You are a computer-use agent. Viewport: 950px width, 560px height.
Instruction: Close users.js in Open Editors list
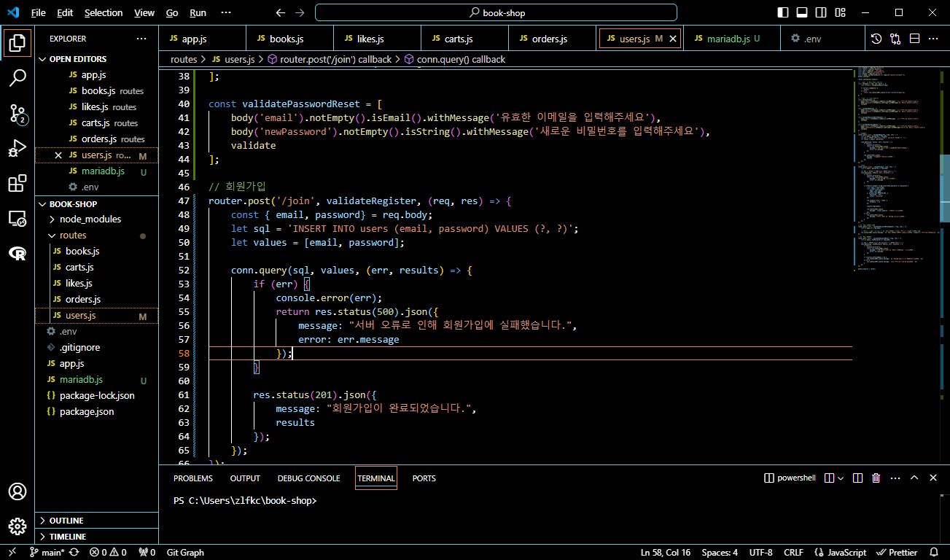coord(58,155)
